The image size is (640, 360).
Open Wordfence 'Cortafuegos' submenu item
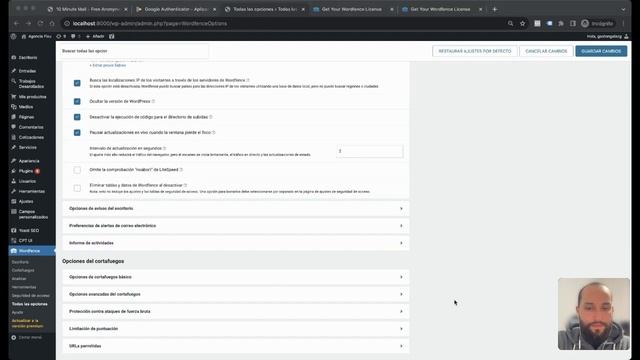(23, 270)
